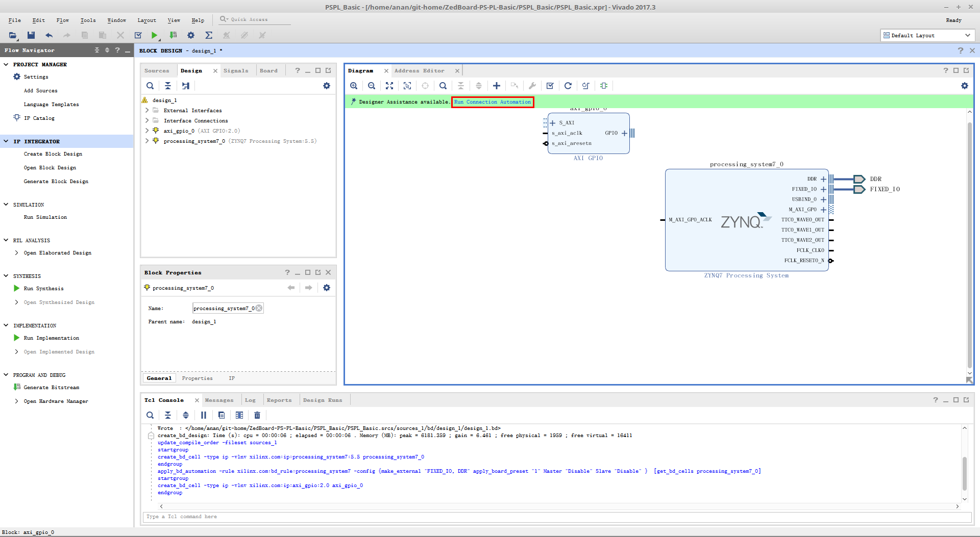Switch to the Sources tab
This screenshot has width=980, height=537.
(x=157, y=71)
